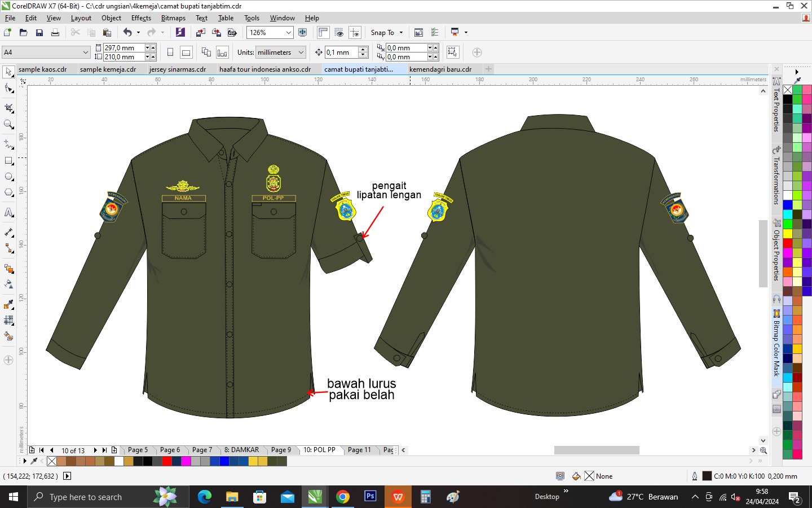Show hidden system tray icons chevron
Viewport: 812px width, 508px height.
coord(695,497)
